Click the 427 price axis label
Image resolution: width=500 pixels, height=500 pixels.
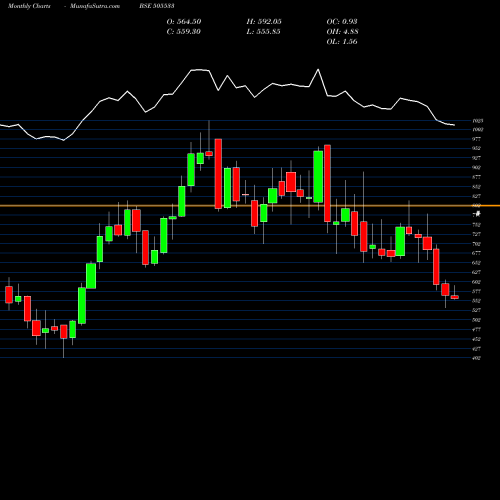477,349
